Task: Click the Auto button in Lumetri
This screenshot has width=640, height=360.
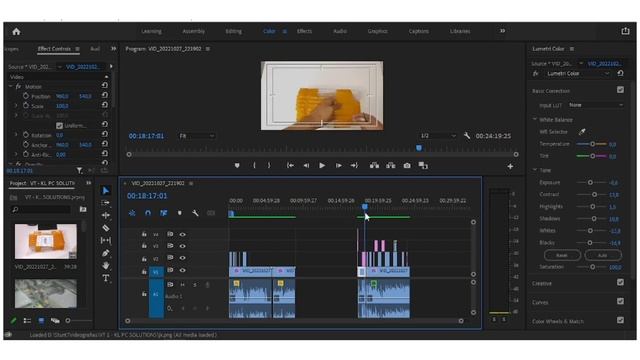Action: click(603, 255)
